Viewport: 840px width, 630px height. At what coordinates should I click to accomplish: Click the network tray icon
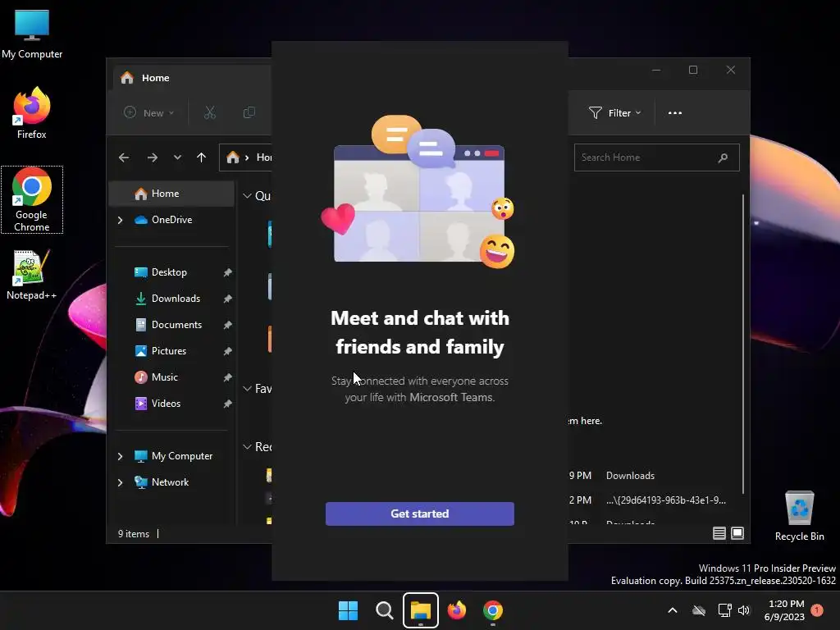coord(725,610)
